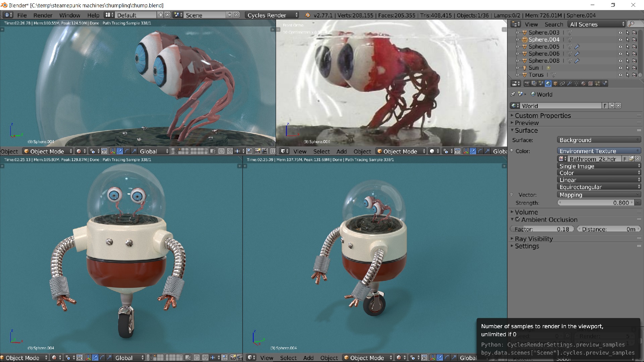644x362 pixels.
Task: Open outliner editor type selector icon
Action: tap(516, 24)
